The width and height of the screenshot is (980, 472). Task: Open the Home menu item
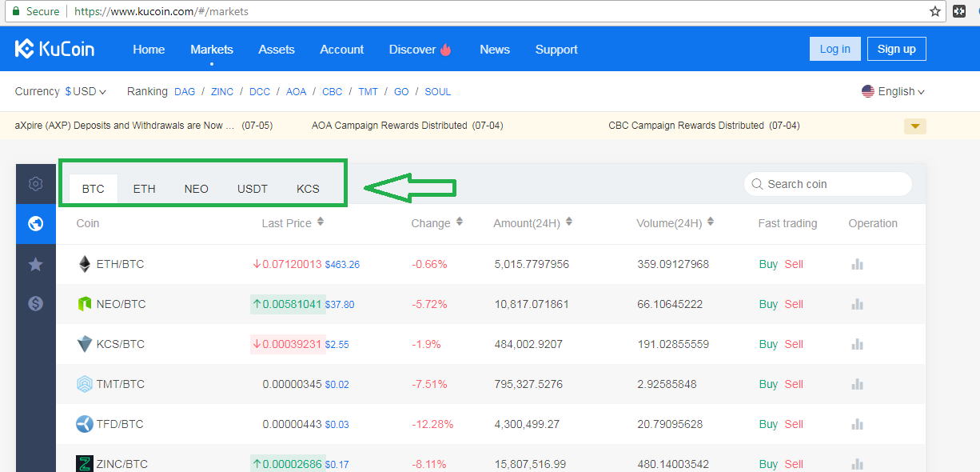coord(149,49)
